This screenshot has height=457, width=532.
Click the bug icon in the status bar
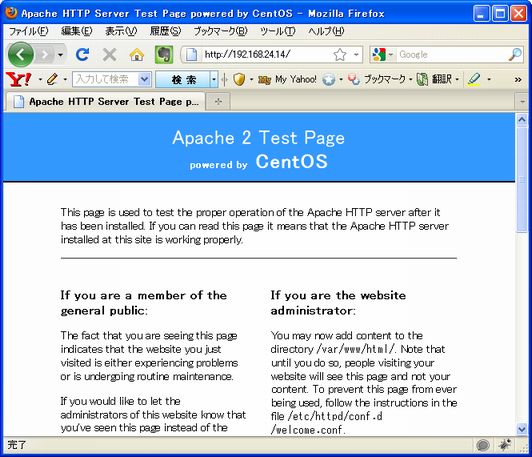click(505, 444)
